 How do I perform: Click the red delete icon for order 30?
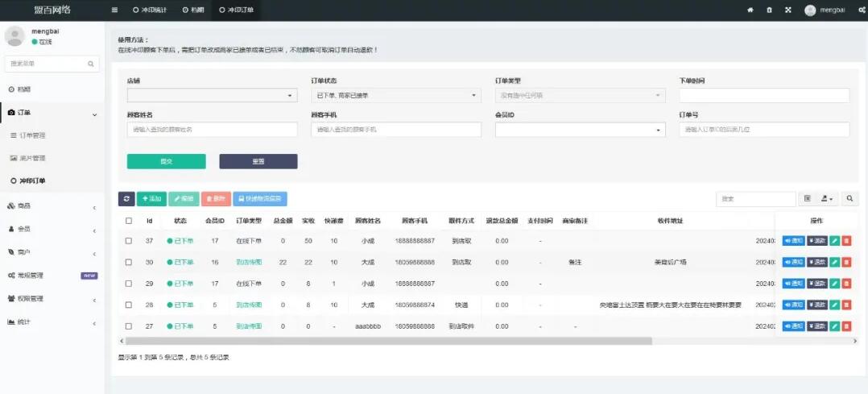[846, 262]
